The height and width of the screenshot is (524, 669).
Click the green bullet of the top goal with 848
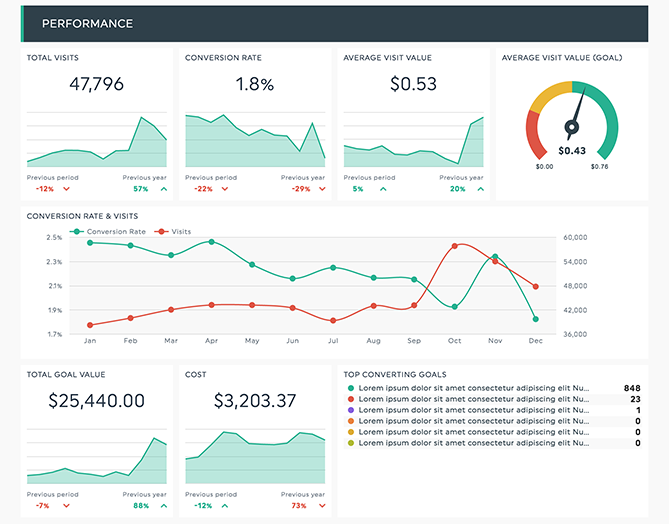click(x=350, y=388)
